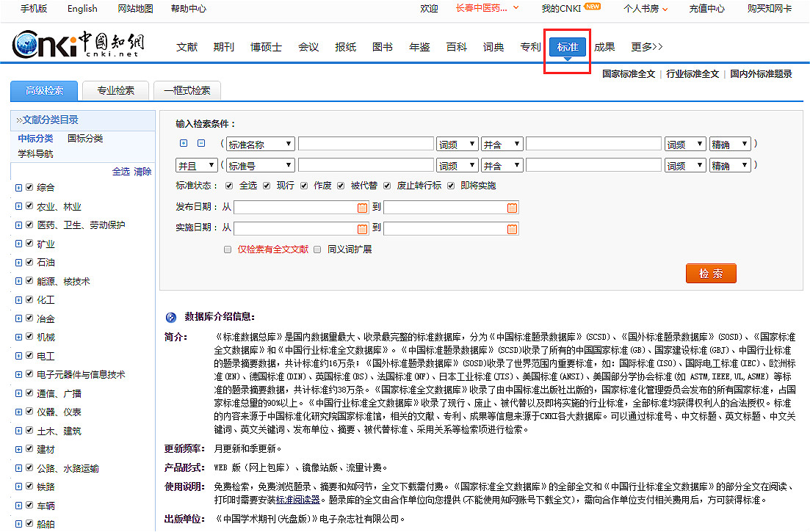Uncheck the 铁路 category checkbox
The height and width of the screenshot is (532, 810).
pos(29,486)
